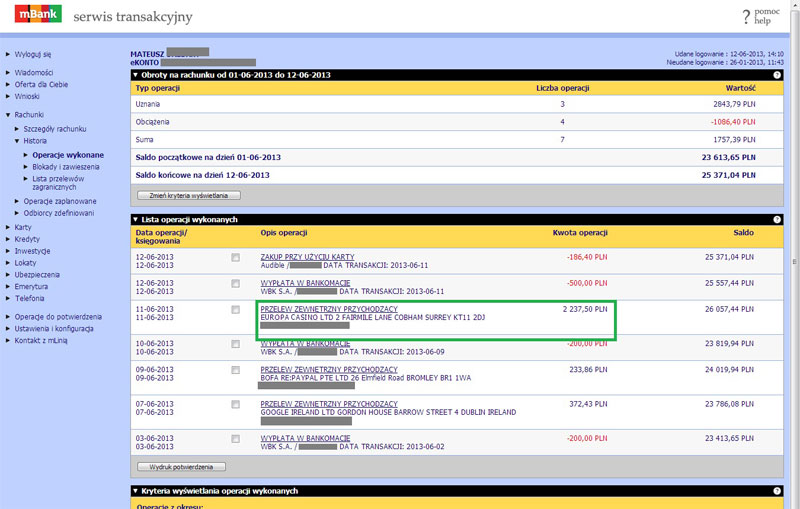Collapse the Lista operacji wykonanych section triangle

point(136,220)
